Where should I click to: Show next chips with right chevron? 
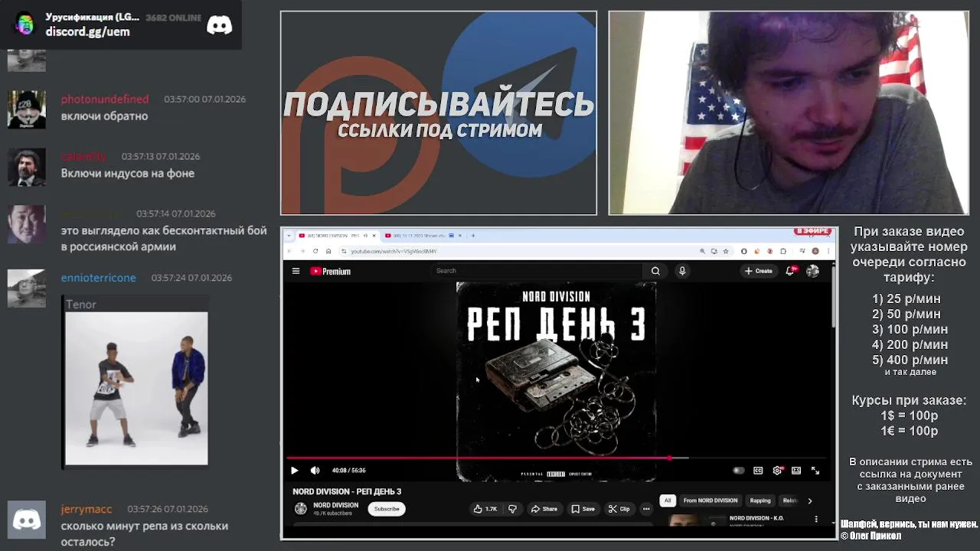[810, 500]
